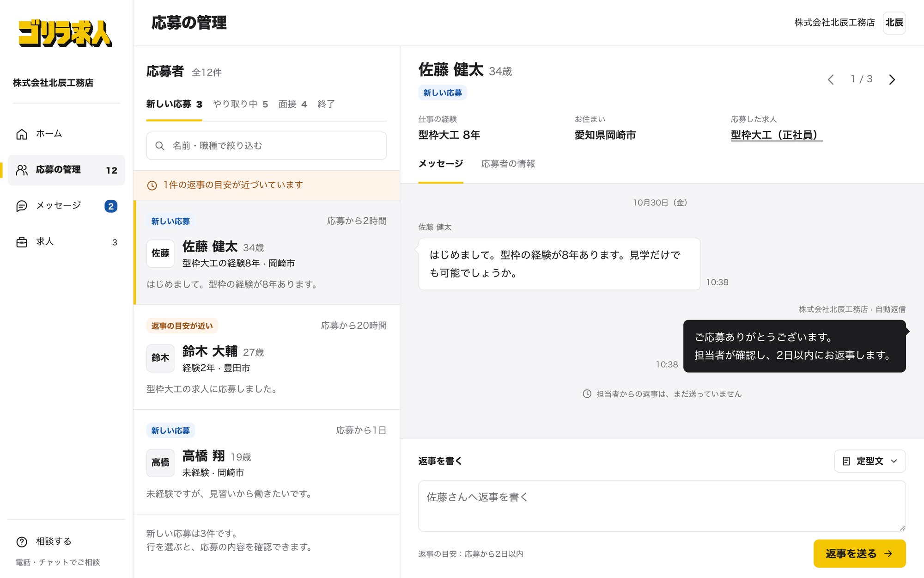Click the auto-reply message bubble

pos(794,346)
